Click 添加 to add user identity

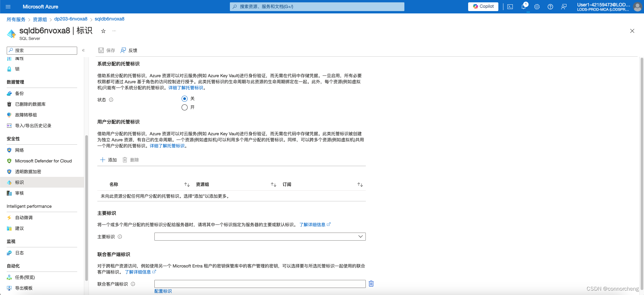coord(108,160)
